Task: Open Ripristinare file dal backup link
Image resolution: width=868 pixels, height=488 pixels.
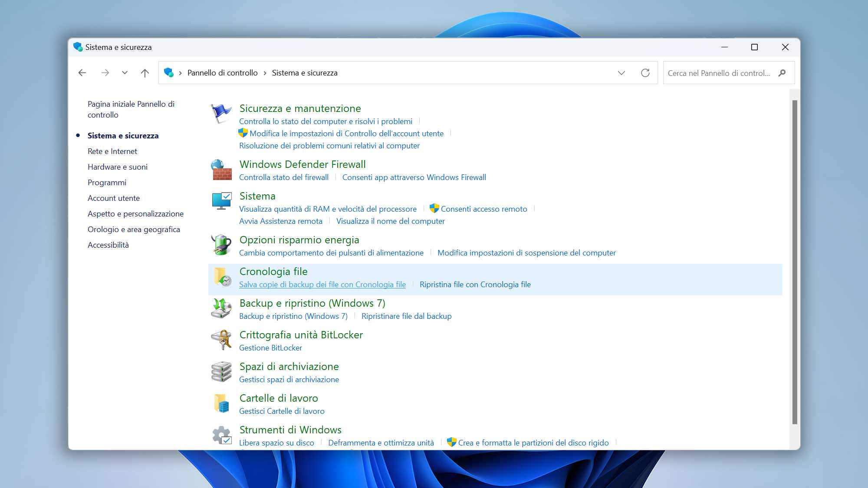Action: pyautogui.click(x=407, y=316)
